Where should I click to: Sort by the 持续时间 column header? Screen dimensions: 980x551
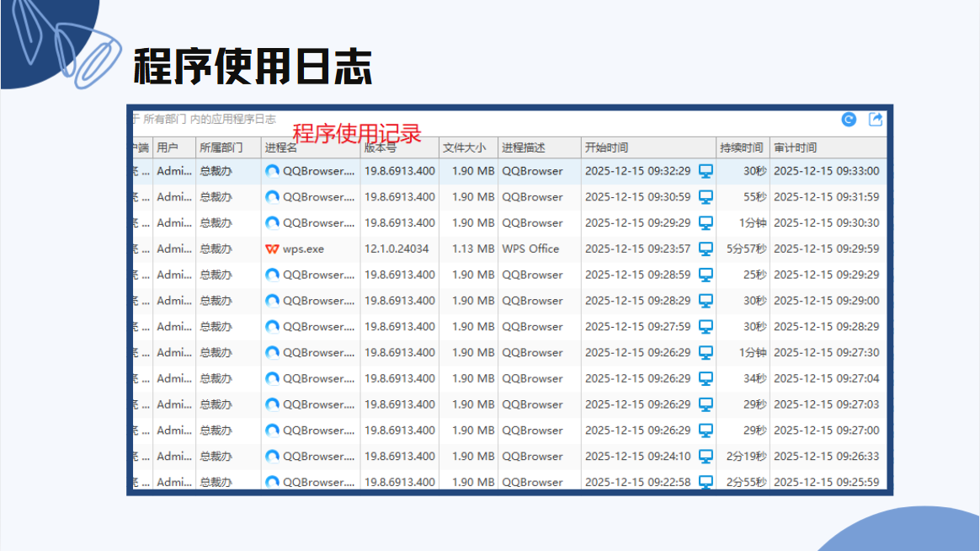tap(743, 147)
